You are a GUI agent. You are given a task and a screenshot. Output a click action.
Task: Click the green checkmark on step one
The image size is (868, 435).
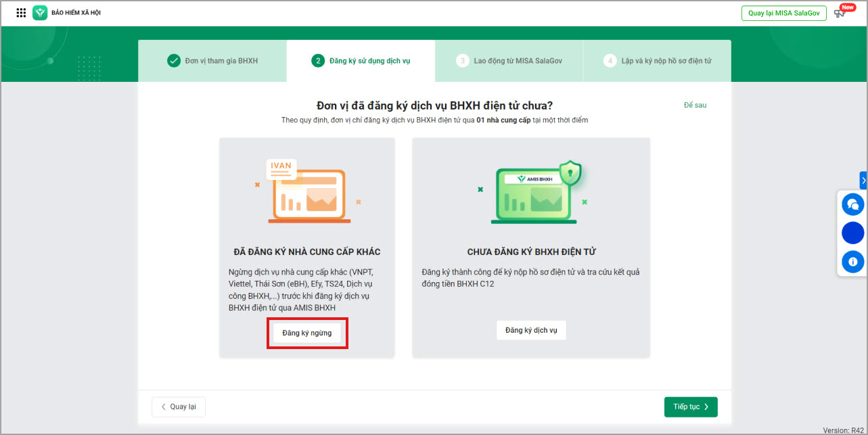[174, 61]
